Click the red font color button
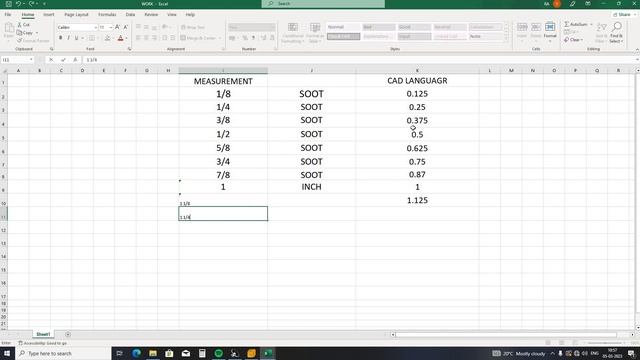Screen dimensions: 640x360 coord(120,38)
